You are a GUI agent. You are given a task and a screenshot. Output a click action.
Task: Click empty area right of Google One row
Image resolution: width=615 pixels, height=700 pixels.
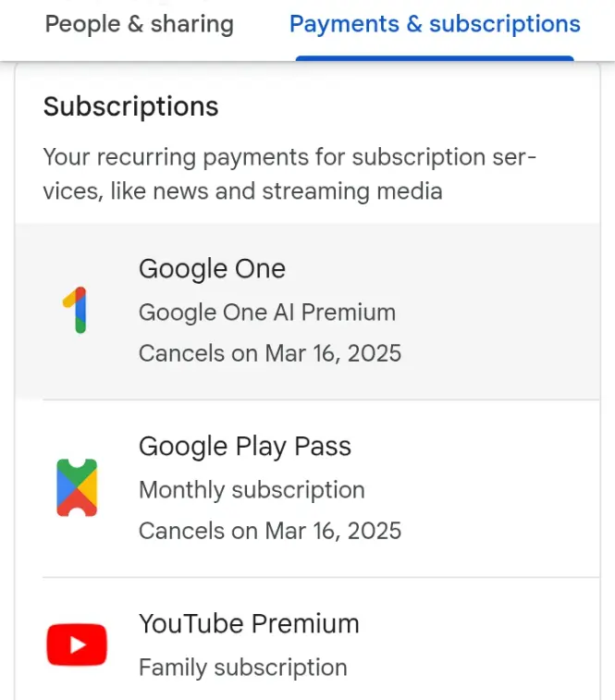pyautogui.click(x=500, y=311)
